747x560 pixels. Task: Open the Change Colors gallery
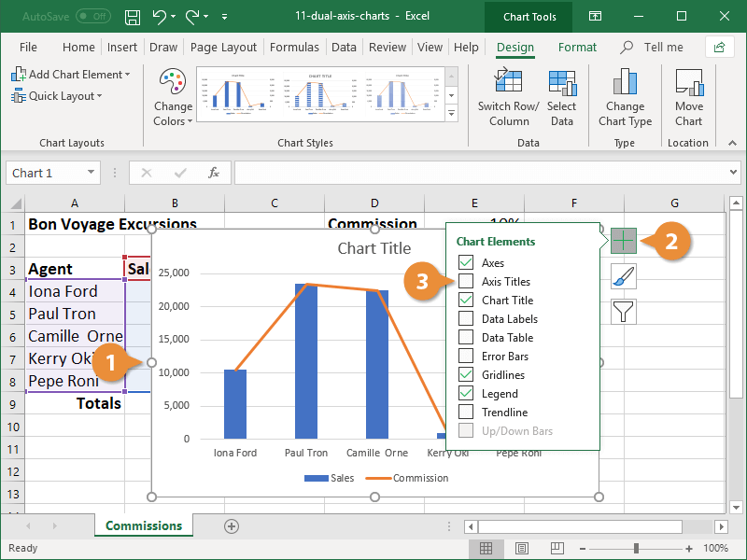pyautogui.click(x=172, y=98)
